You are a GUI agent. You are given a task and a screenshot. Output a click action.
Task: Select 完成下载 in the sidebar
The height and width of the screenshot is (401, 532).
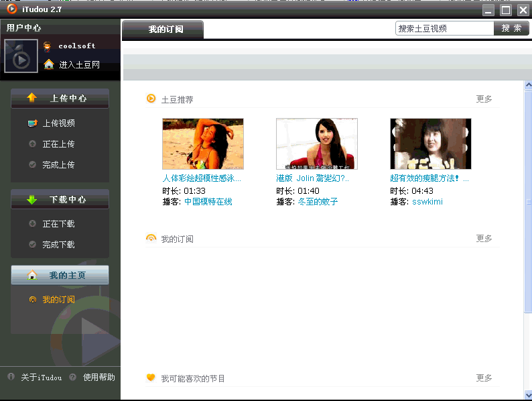pyautogui.click(x=59, y=245)
